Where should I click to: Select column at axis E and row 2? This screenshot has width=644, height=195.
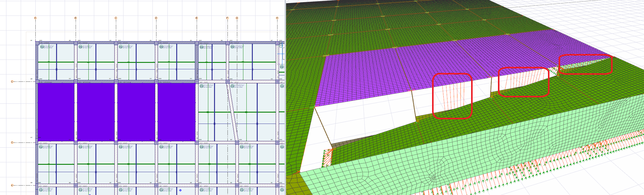point(197,82)
